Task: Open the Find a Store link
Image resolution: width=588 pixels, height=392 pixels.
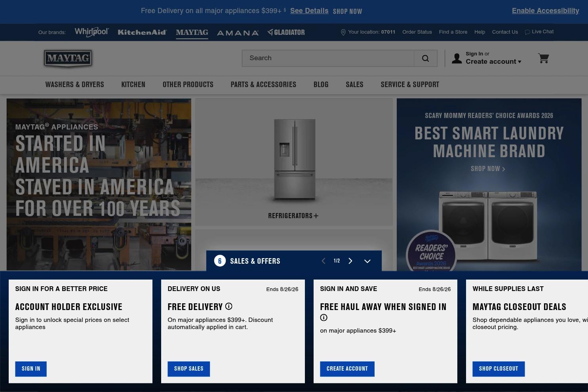Action: (x=453, y=32)
